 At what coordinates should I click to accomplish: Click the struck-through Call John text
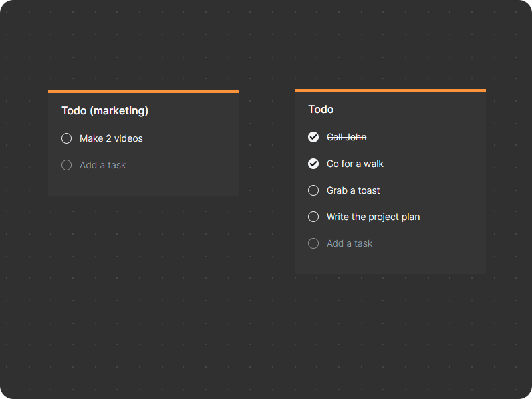[346, 137]
